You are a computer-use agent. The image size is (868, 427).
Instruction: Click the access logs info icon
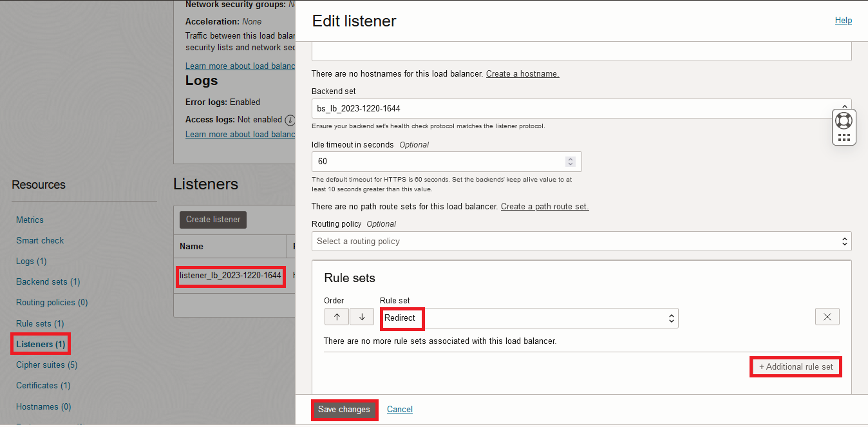(x=290, y=120)
